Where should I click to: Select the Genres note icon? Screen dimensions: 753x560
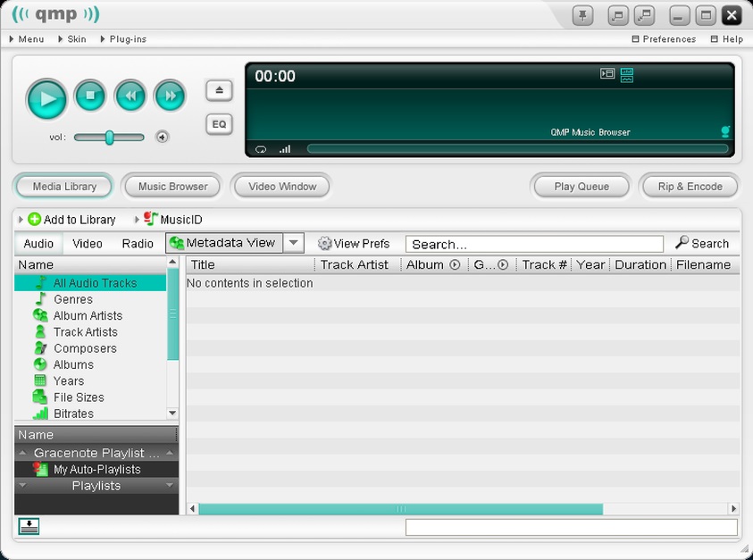pos(41,298)
